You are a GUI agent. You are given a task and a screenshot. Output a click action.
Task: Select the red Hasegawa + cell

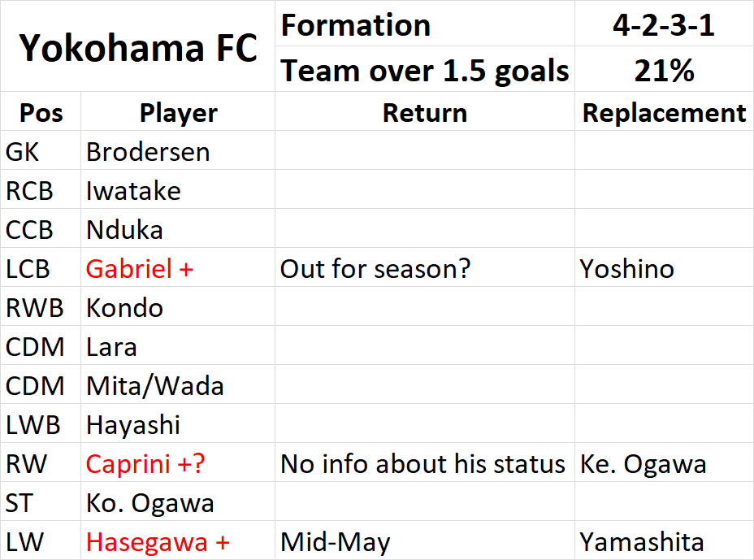pos(178,540)
